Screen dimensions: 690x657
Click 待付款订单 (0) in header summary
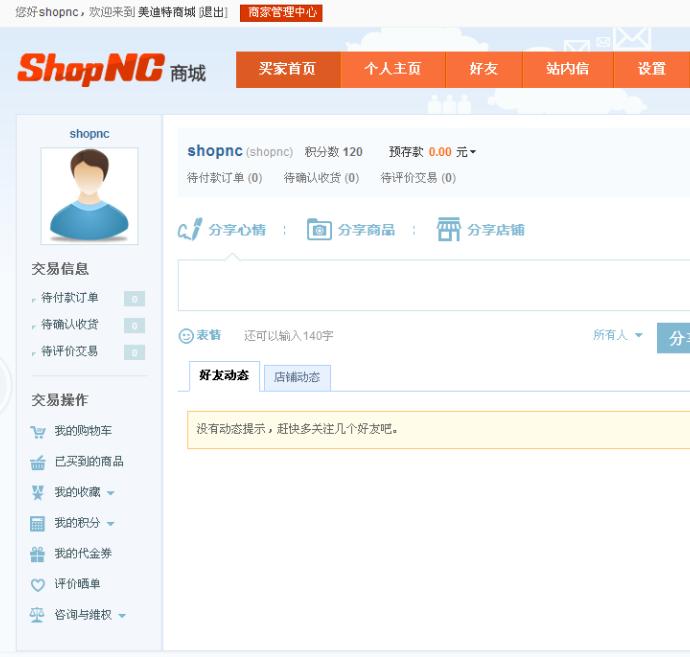pos(224,178)
